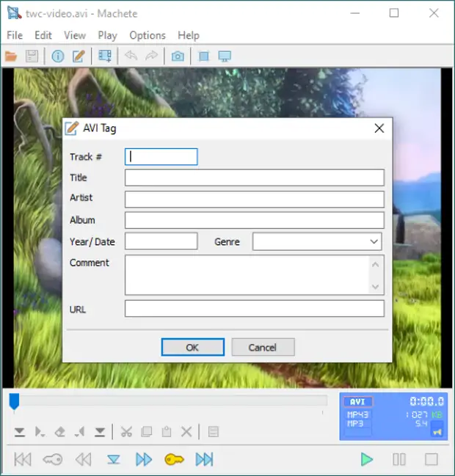The height and width of the screenshot is (476, 455).
Task: Click the file information icon
Action: pos(58,56)
